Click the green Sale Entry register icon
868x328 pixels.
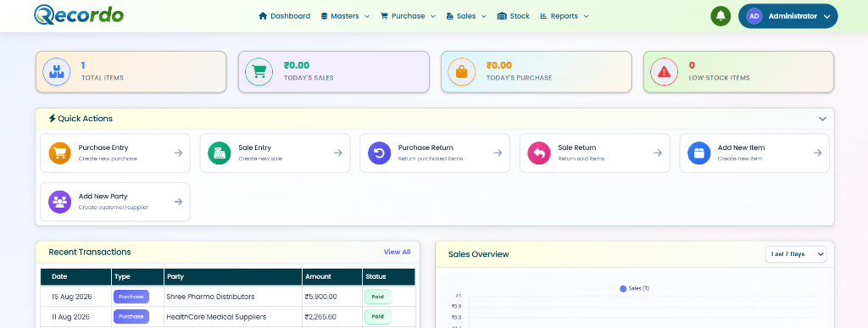[220, 153]
